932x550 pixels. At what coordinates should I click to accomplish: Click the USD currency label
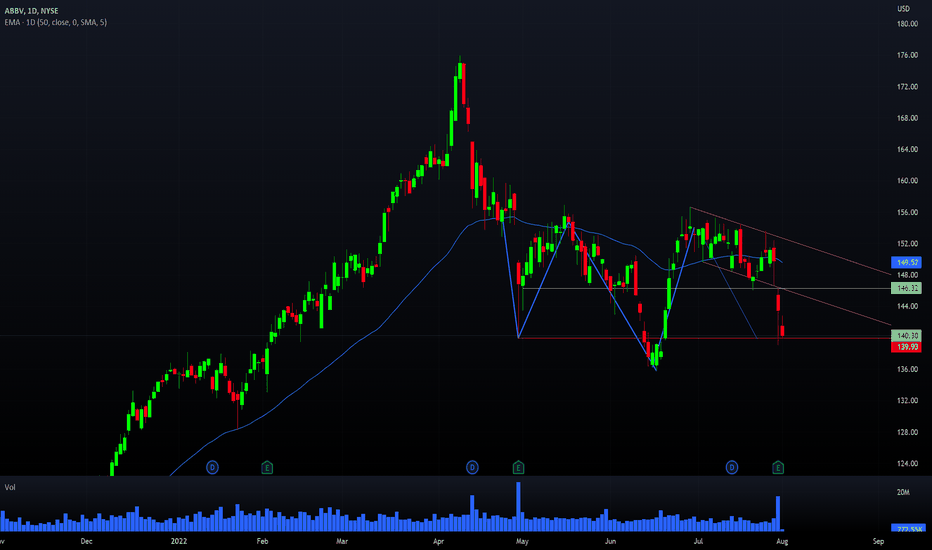tap(903, 8)
